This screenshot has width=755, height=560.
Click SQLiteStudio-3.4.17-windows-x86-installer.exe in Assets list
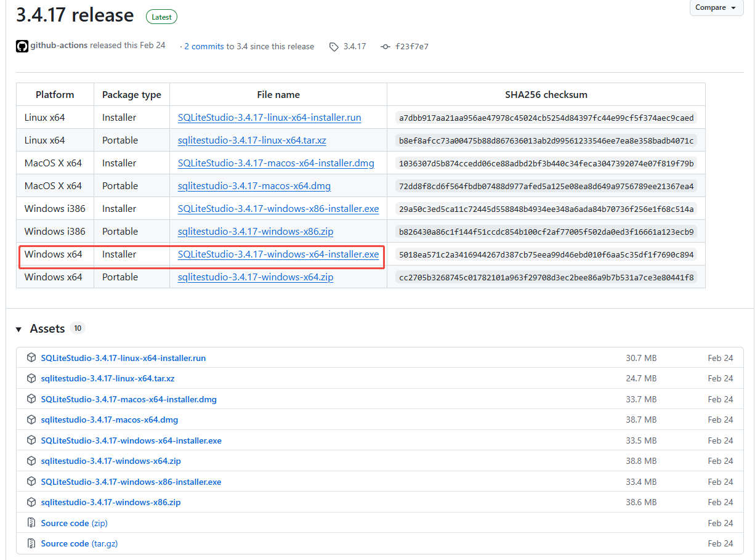click(131, 482)
